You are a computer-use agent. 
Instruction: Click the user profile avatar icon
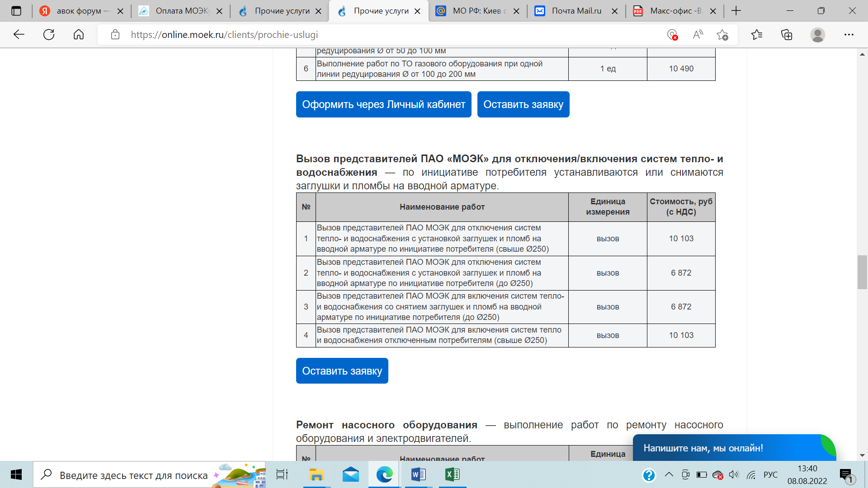click(x=817, y=35)
